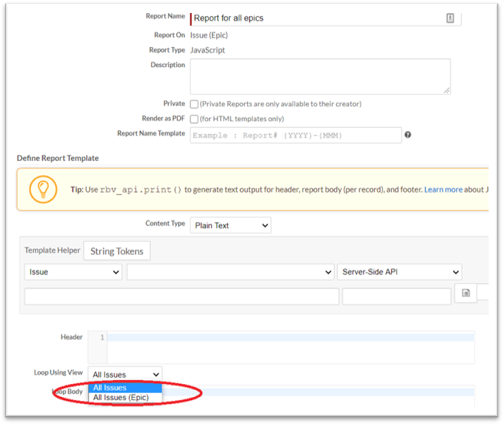504x425 pixels.
Task: Click the document icon next to token field
Action: 466,293
